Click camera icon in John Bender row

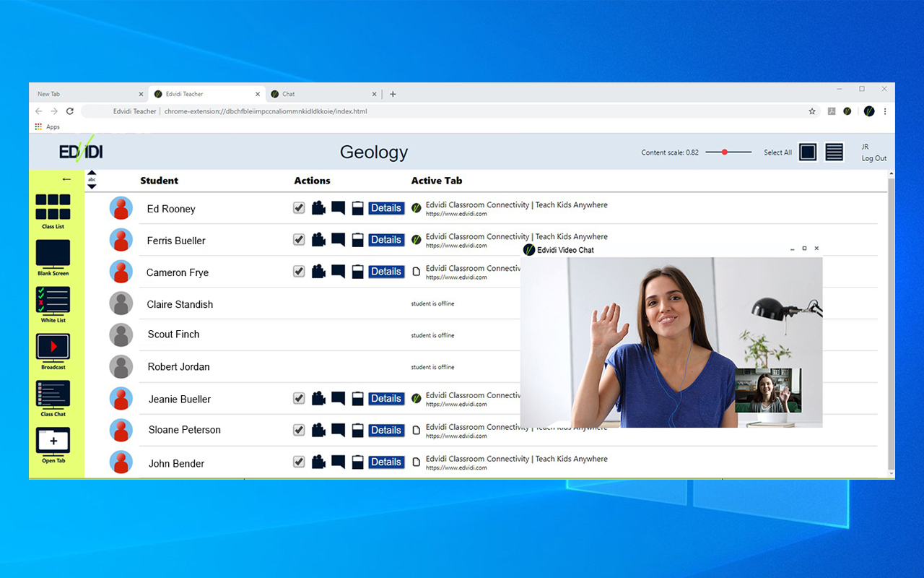[318, 462]
